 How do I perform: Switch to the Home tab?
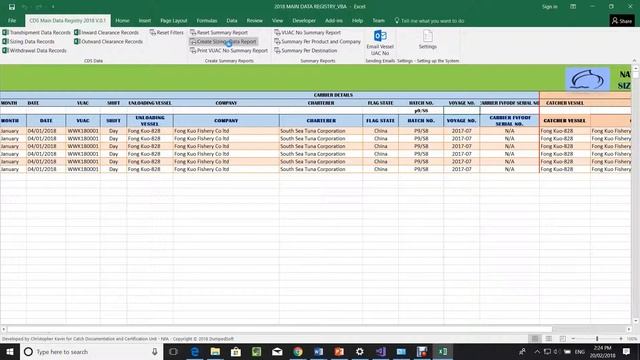tap(122, 20)
